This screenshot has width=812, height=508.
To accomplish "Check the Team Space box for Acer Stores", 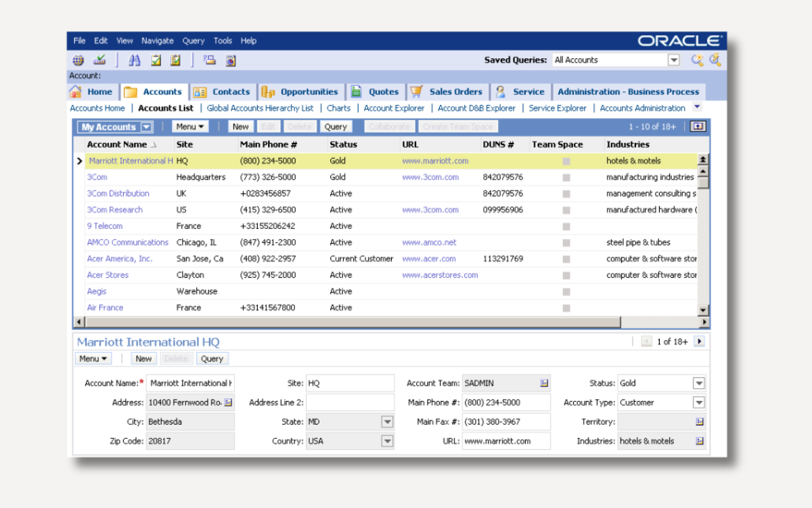I will [566, 275].
